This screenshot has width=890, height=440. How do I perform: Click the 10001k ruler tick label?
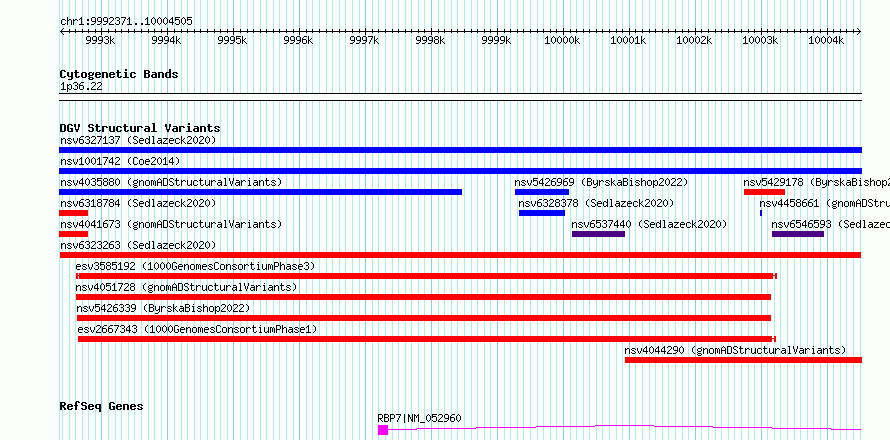(628, 40)
